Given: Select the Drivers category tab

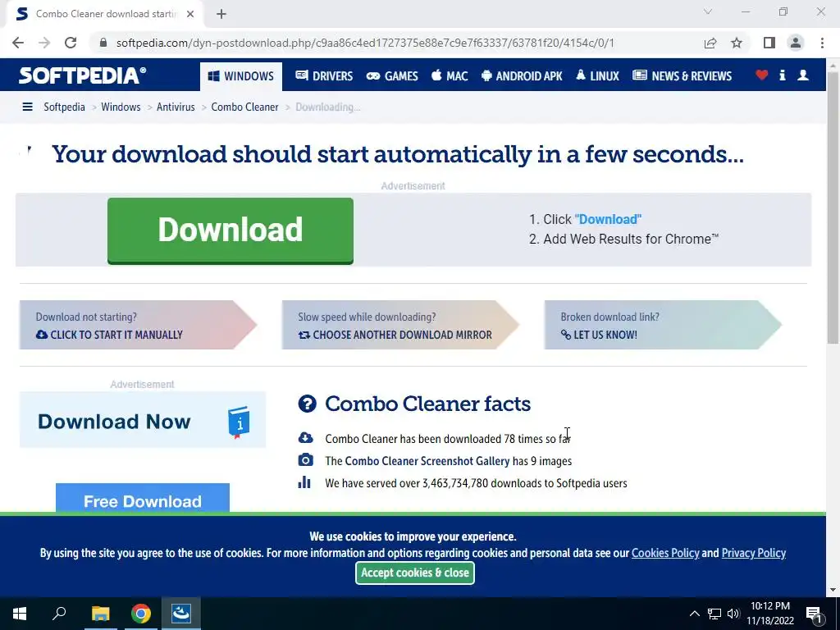Looking at the screenshot, I should pos(324,76).
